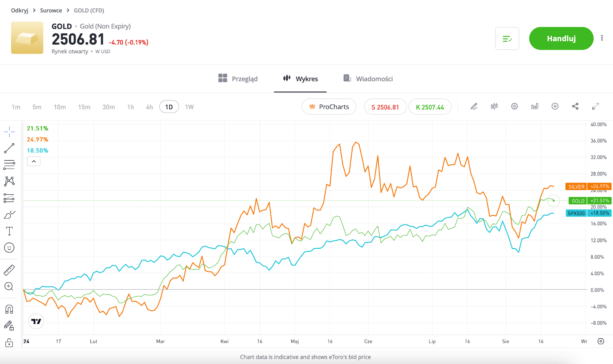Select the 30m timeframe
613x364 pixels.
[x=108, y=107]
